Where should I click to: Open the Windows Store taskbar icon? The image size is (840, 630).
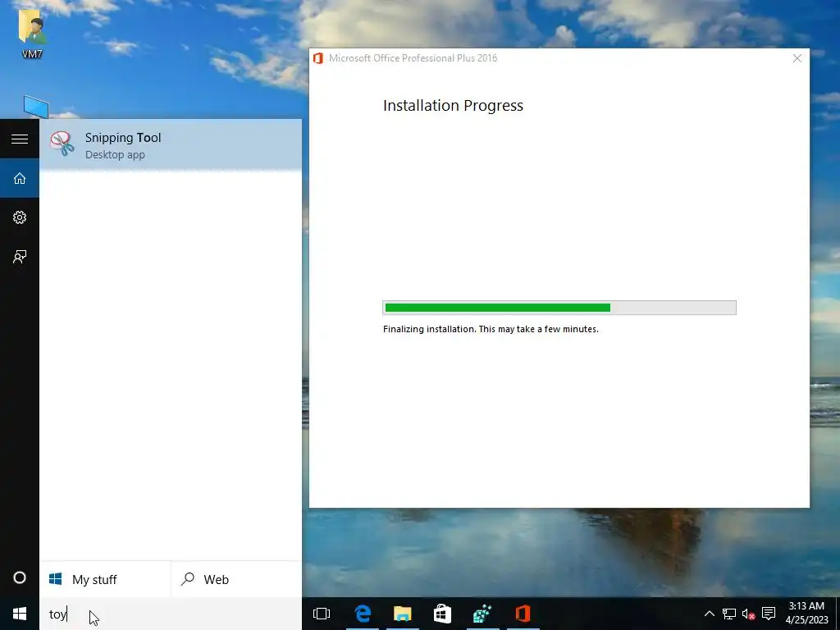(x=442, y=614)
